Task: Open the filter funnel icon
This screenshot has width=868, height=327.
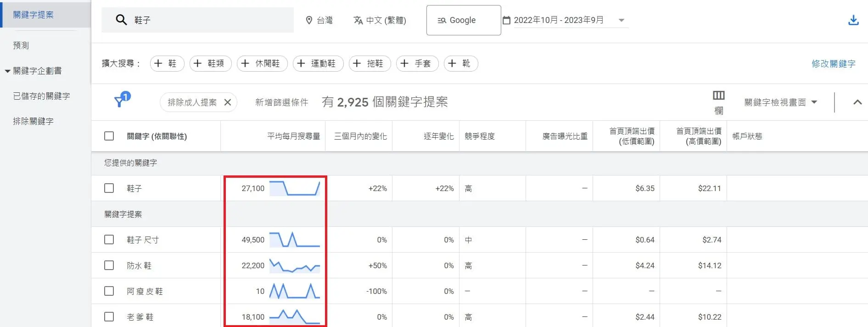Action: 120,101
